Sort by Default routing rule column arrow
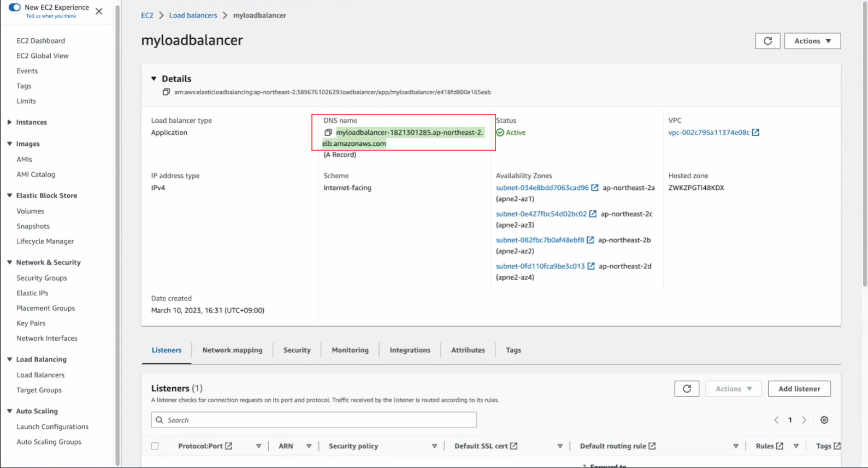This screenshot has height=468, width=868. (736, 446)
